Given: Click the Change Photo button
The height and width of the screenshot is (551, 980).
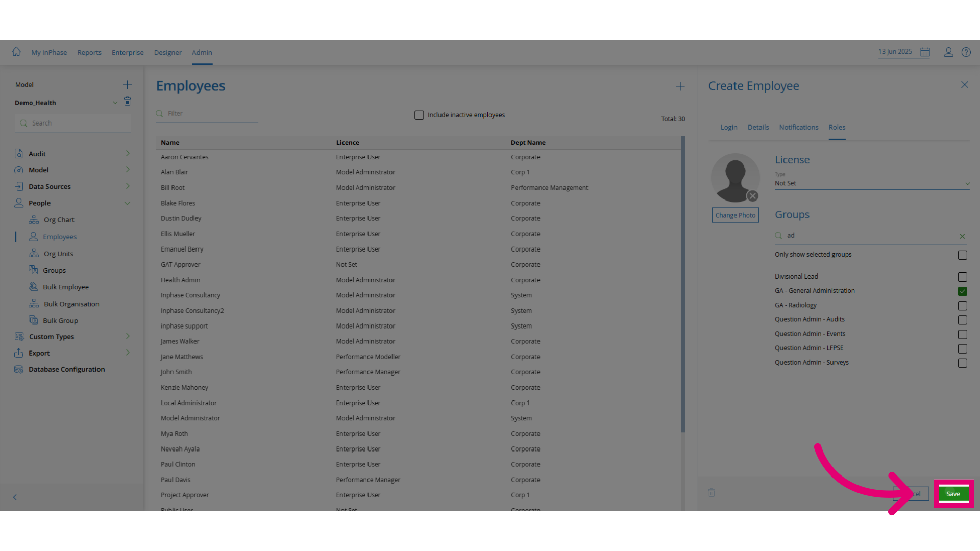Looking at the screenshot, I should click(x=735, y=215).
